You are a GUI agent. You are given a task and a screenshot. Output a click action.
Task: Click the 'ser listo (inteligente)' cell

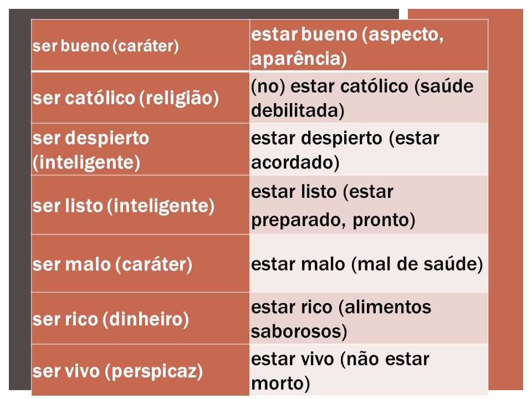click(x=140, y=205)
